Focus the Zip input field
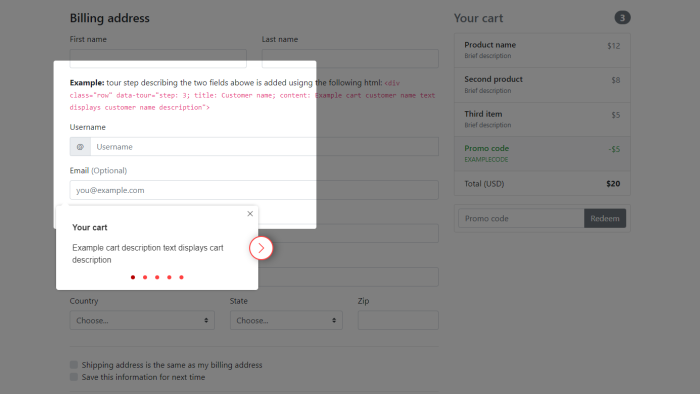700x394 pixels. 398,320
